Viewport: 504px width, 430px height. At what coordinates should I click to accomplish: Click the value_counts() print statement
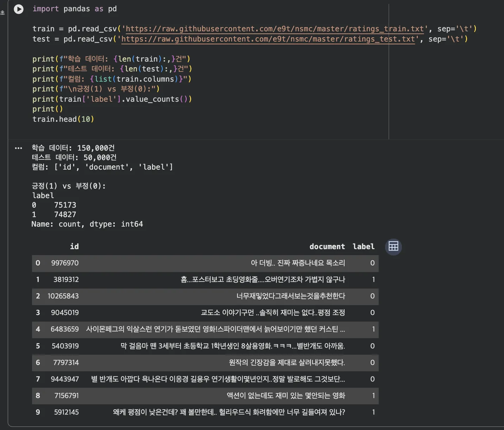(x=112, y=99)
